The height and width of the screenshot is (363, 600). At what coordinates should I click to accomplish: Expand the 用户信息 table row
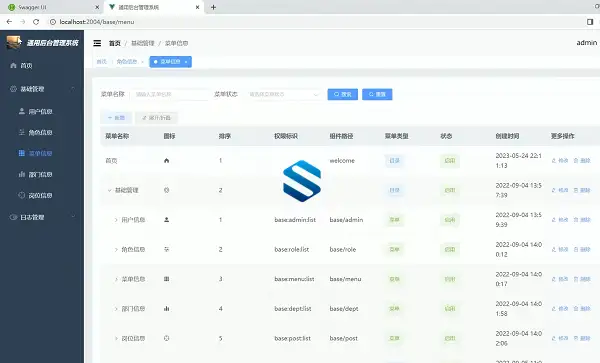coord(116,220)
